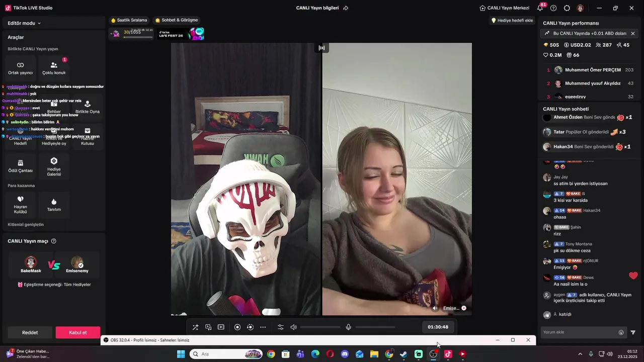The height and width of the screenshot is (362, 644).
Task: Click the stream timer 01:30:48
Action: tap(438, 327)
